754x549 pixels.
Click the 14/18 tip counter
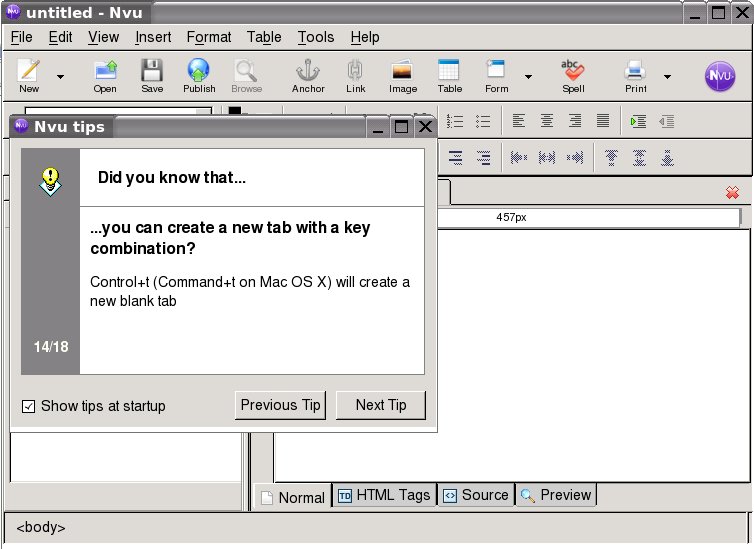point(50,347)
